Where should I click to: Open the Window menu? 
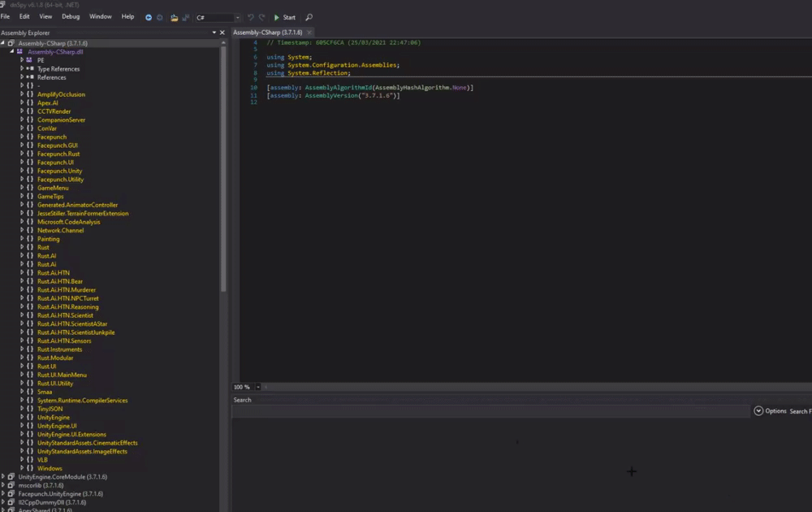pyautogui.click(x=101, y=16)
